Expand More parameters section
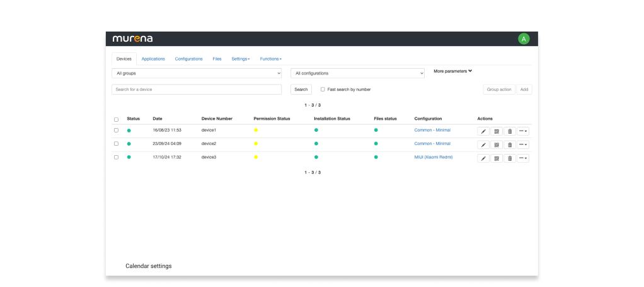This screenshot has width=644, height=287. tap(452, 71)
